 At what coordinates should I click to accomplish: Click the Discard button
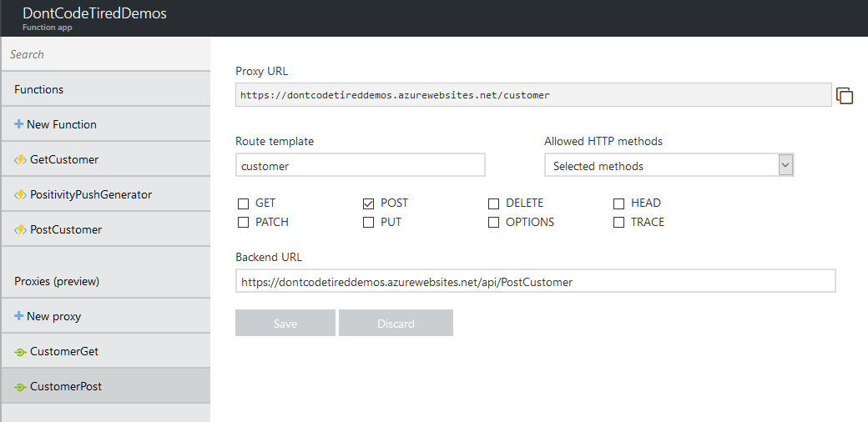pyautogui.click(x=396, y=323)
